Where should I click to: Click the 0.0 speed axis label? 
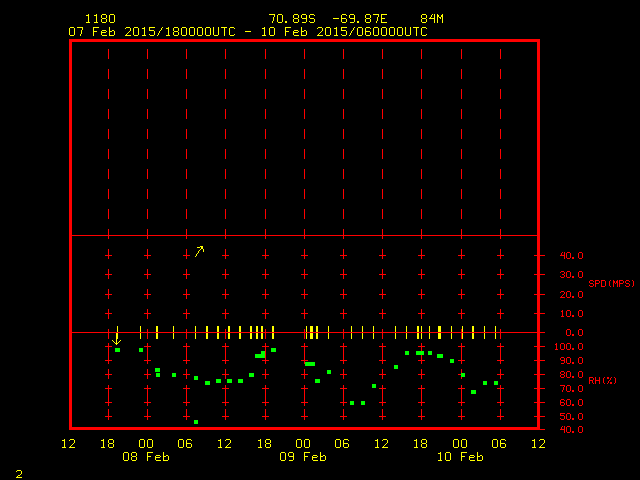click(x=574, y=333)
